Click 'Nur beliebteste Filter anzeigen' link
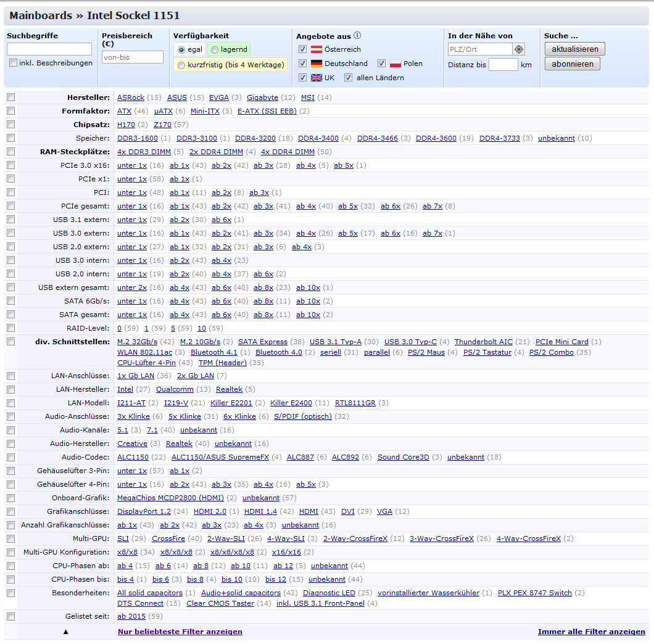This screenshot has width=654, height=644. 180,632
